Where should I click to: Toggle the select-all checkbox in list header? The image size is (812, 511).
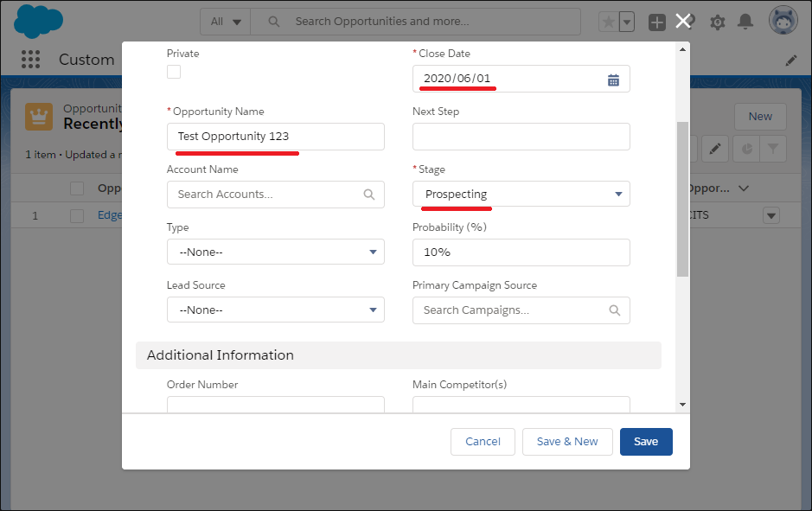point(77,188)
